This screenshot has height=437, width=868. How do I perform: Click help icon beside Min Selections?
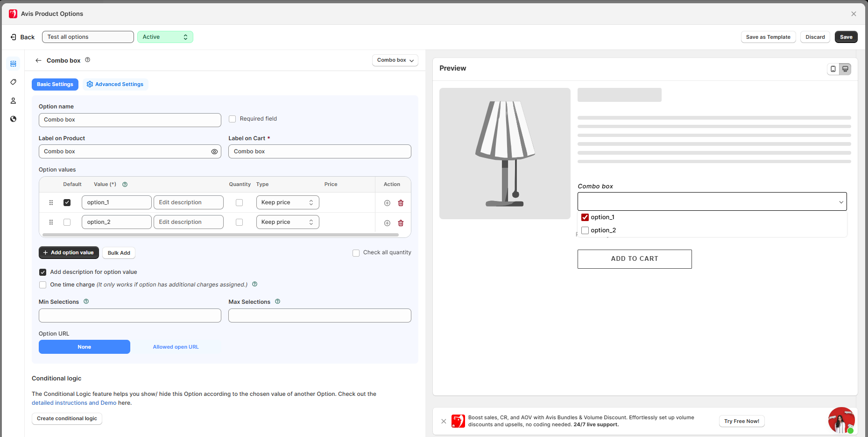(86, 301)
